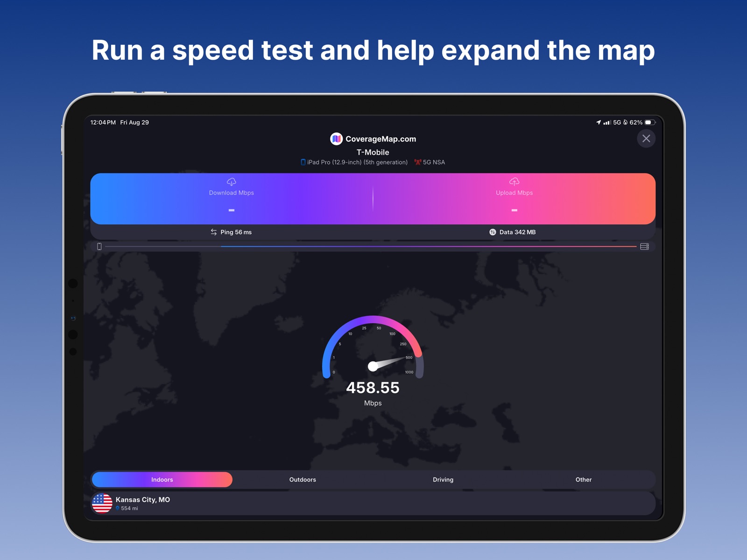Switch to the Outdoors tab
The image size is (747, 560).
(303, 480)
